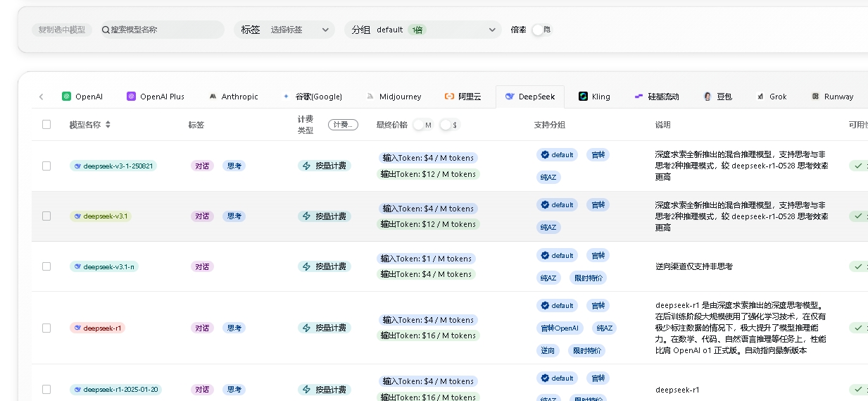Click green availability checkmark for deepseek-v3.1
Screen dimensions: 868x401
tap(858, 216)
